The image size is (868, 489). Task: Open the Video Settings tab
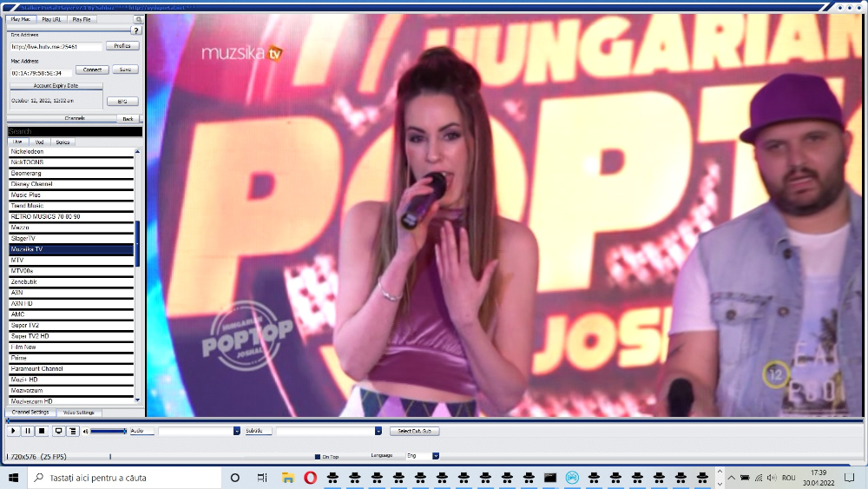coord(79,413)
